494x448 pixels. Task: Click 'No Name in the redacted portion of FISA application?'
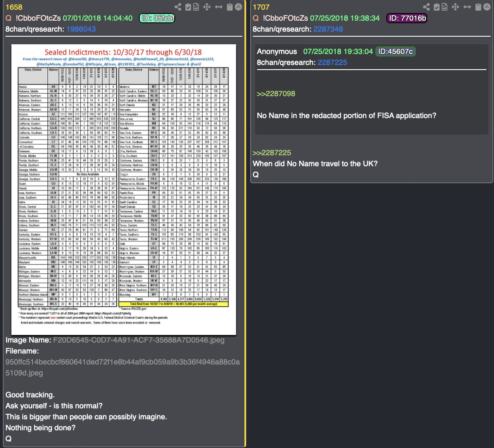(x=347, y=116)
